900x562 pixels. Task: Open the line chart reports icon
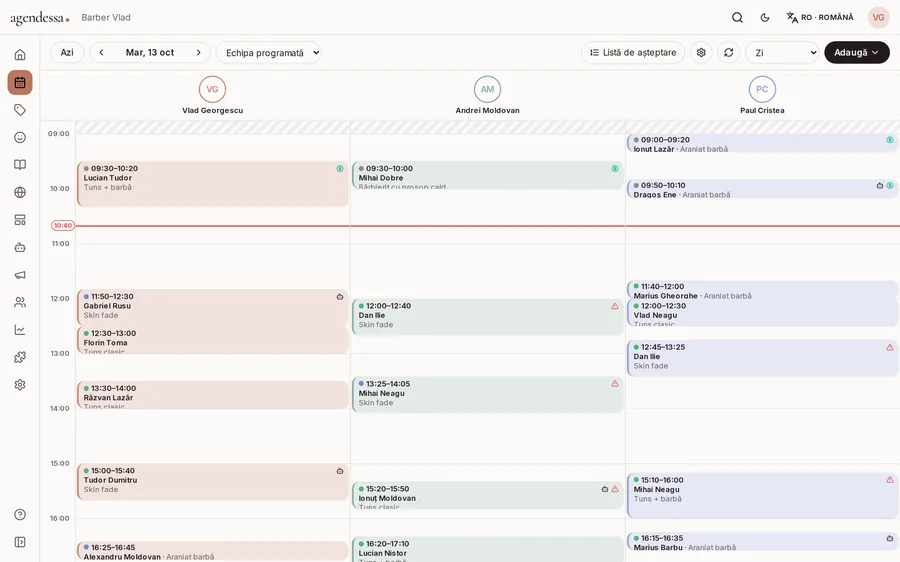[x=20, y=330]
